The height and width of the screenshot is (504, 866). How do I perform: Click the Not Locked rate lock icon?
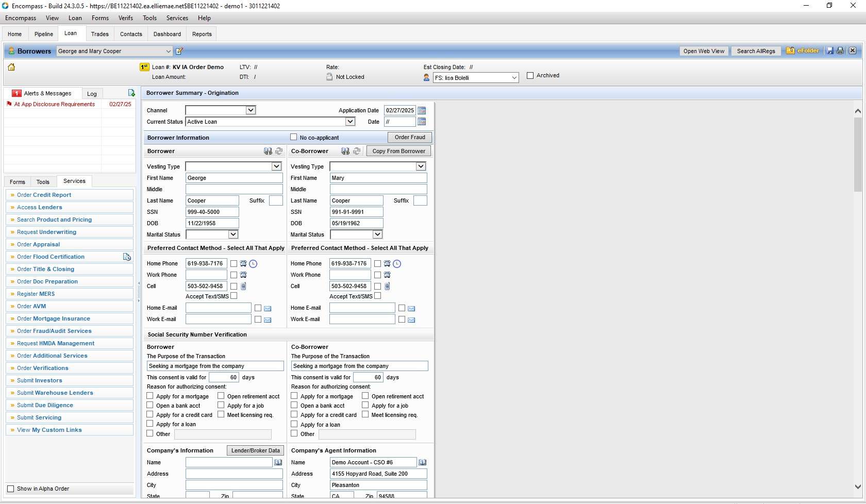(329, 77)
